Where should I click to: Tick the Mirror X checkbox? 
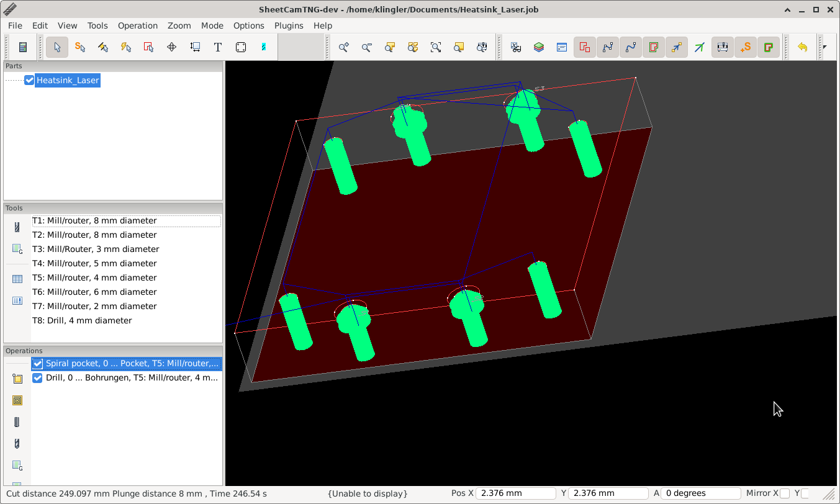click(785, 493)
